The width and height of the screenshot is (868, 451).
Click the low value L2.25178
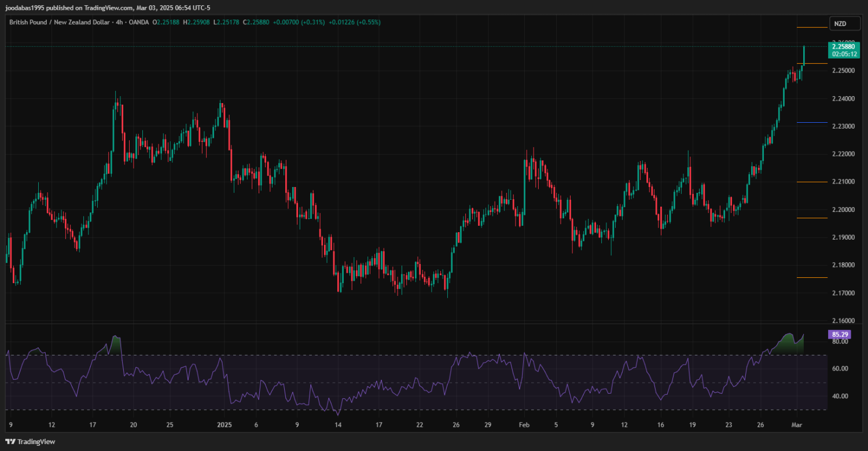[x=226, y=22]
